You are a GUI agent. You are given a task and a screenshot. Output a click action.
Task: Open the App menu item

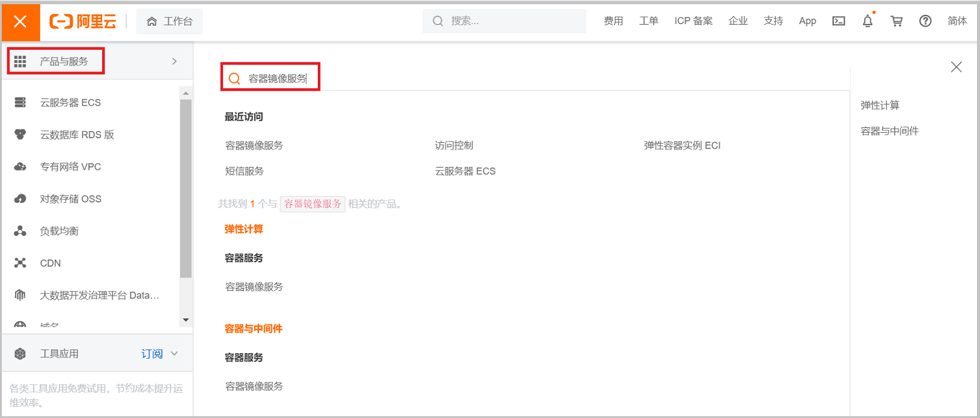pyautogui.click(x=808, y=21)
